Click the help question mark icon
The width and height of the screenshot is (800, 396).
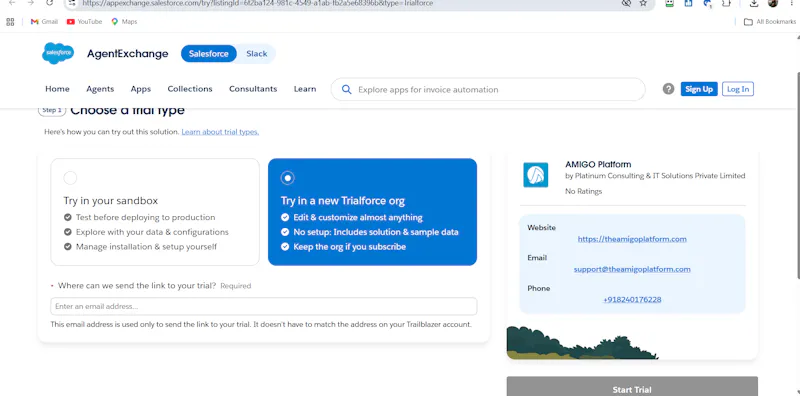coord(668,89)
